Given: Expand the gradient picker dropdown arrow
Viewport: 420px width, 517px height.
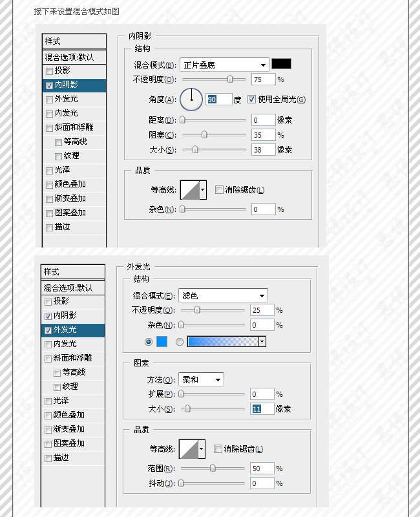Looking at the screenshot, I should click(262, 342).
